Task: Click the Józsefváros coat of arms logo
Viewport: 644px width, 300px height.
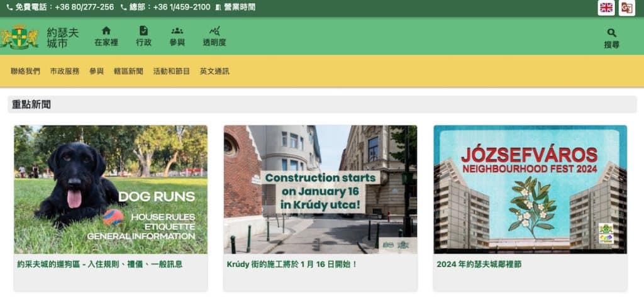Action: pos(19,37)
